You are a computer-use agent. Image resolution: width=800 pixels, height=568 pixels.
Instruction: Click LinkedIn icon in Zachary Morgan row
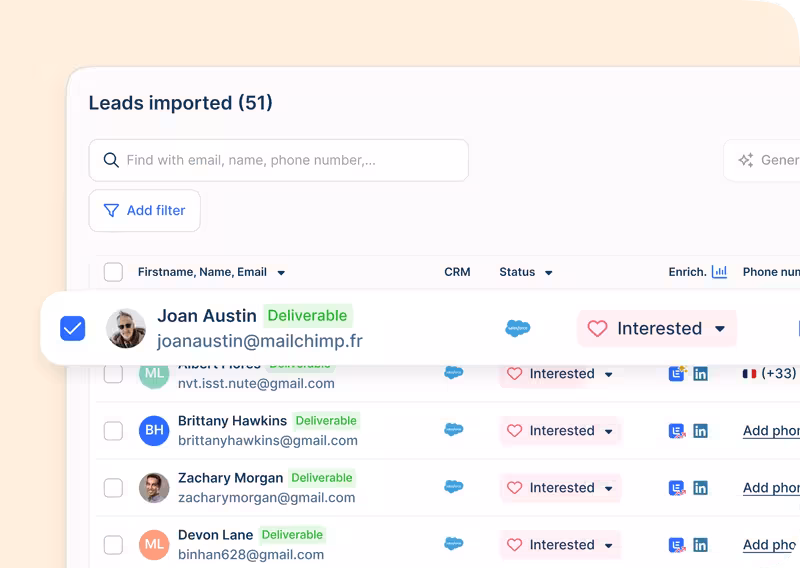click(700, 488)
